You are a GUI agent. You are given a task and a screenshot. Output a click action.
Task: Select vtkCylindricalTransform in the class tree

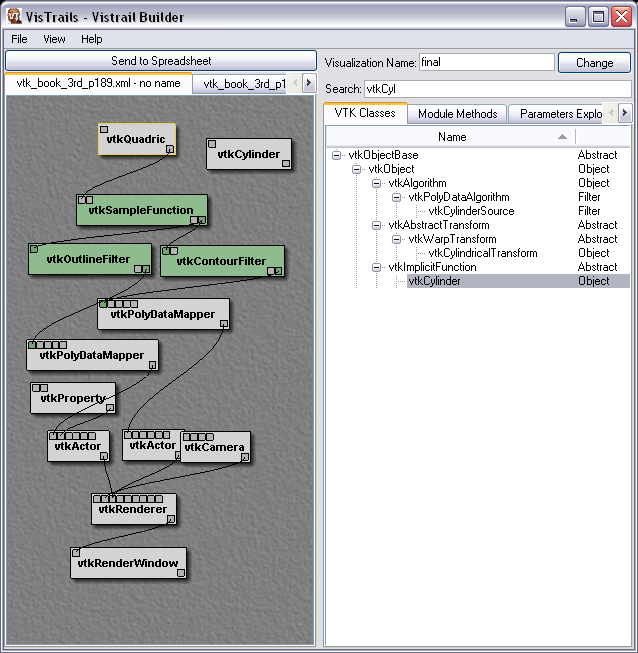[483, 253]
